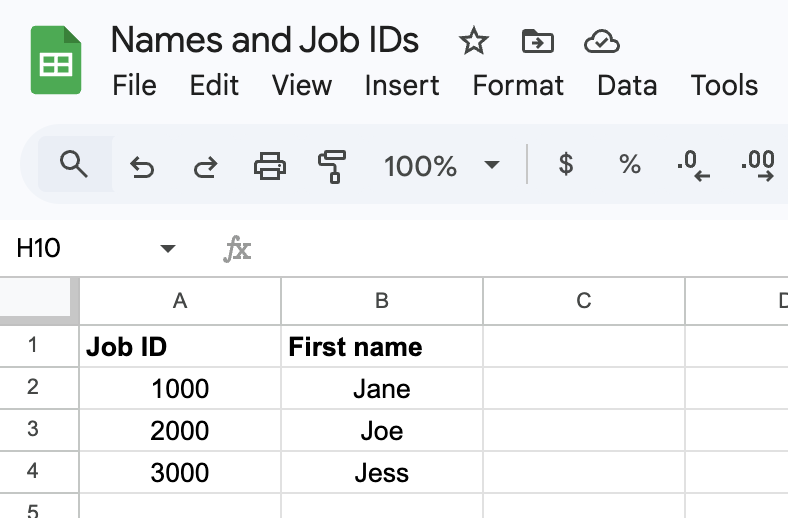Screen dimensions: 788x518
Task: Click the Google Sheets home logo
Action: (x=55, y=62)
